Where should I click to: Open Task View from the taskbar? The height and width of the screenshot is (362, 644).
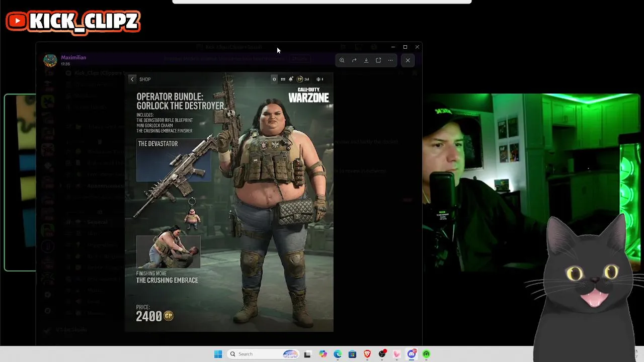pyautogui.click(x=307, y=354)
